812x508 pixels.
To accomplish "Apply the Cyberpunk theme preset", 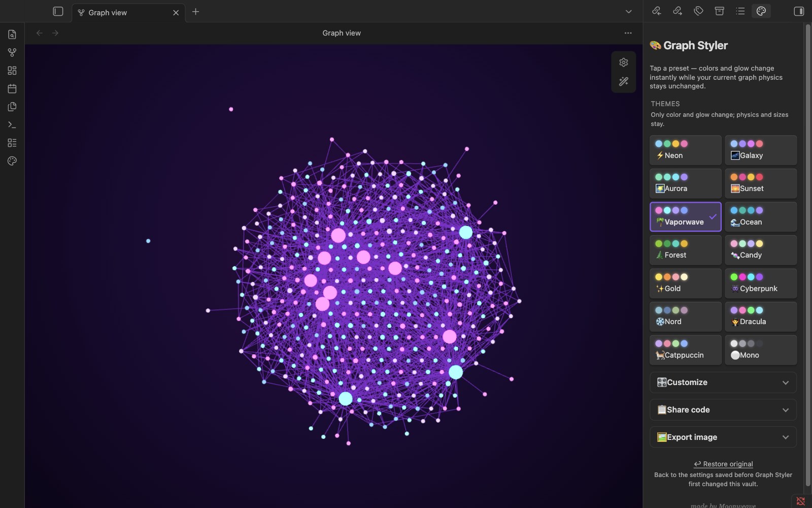I will (761, 283).
